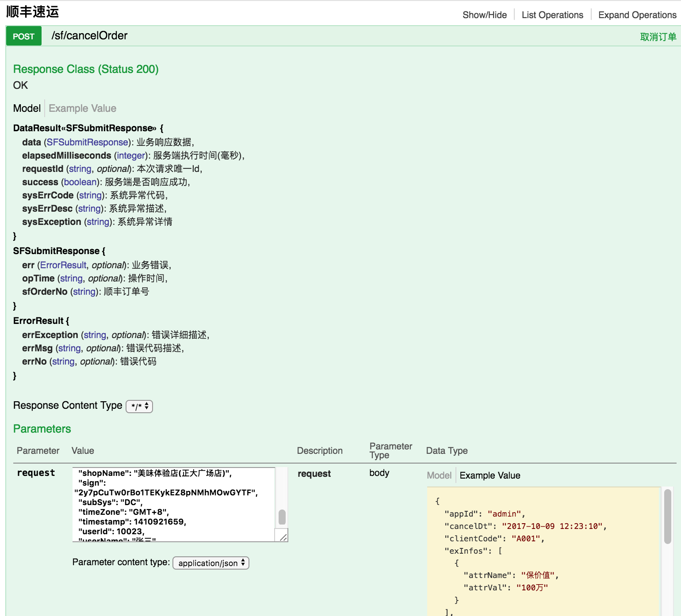The width and height of the screenshot is (681, 616).
Task: Open the Parameter content type dropdown
Action: click(211, 563)
